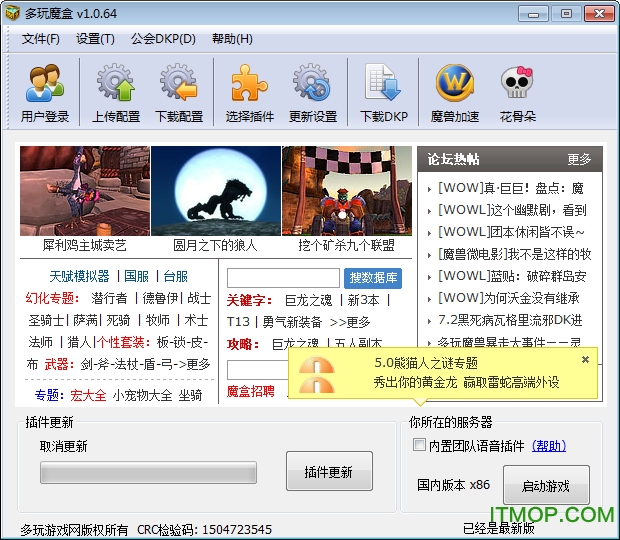Click the database search input field

[283, 278]
